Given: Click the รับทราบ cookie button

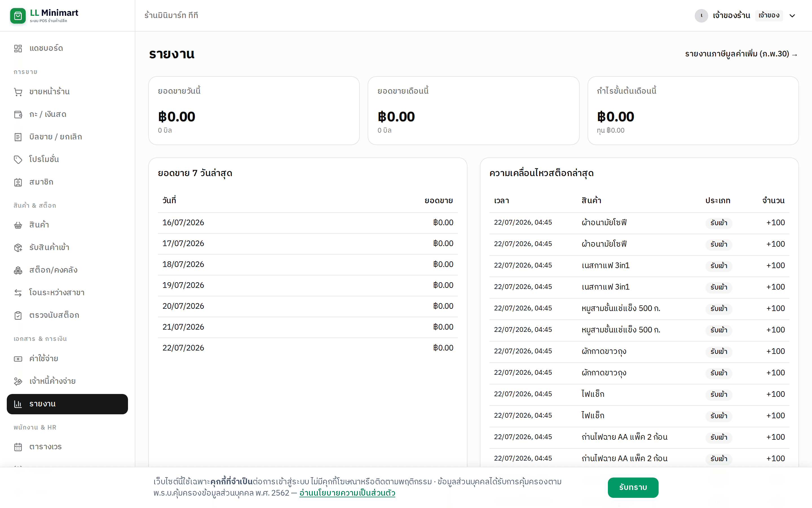Looking at the screenshot, I should click(x=633, y=487).
